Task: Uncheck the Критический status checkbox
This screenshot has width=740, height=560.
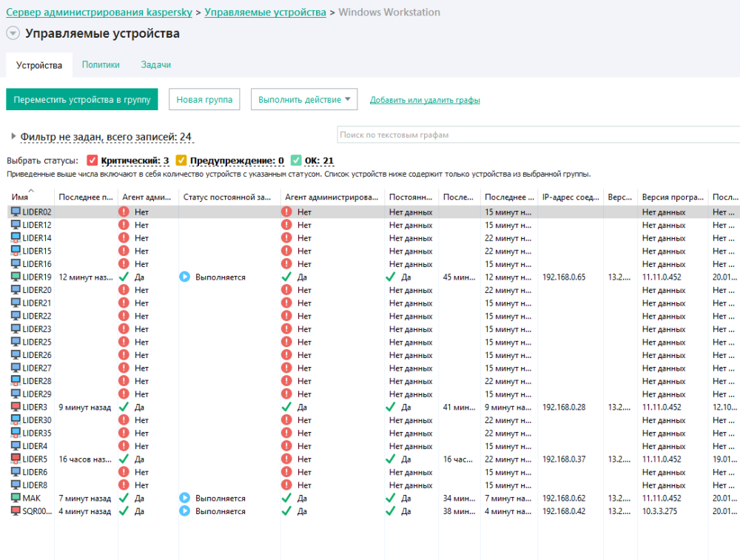Action: pos(92,161)
